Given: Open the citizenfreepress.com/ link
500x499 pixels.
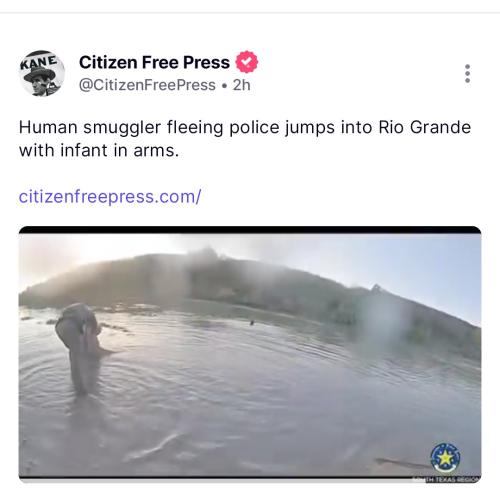Looking at the screenshot, I should pos(110,197).
